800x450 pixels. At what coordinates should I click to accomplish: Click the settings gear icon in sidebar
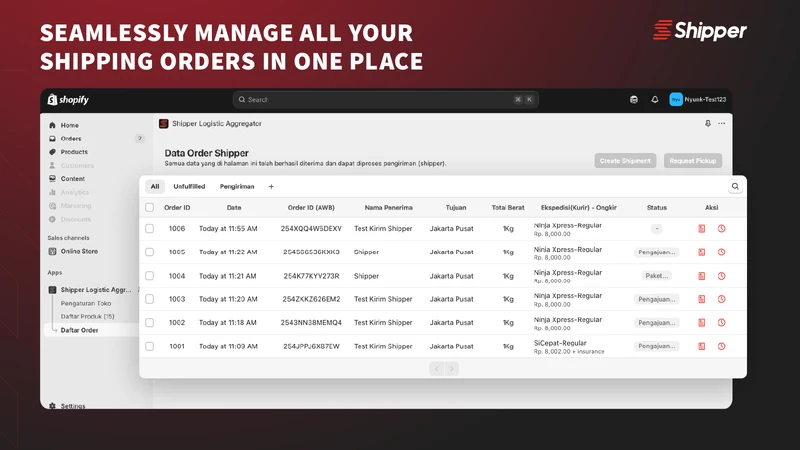(52, 406)
